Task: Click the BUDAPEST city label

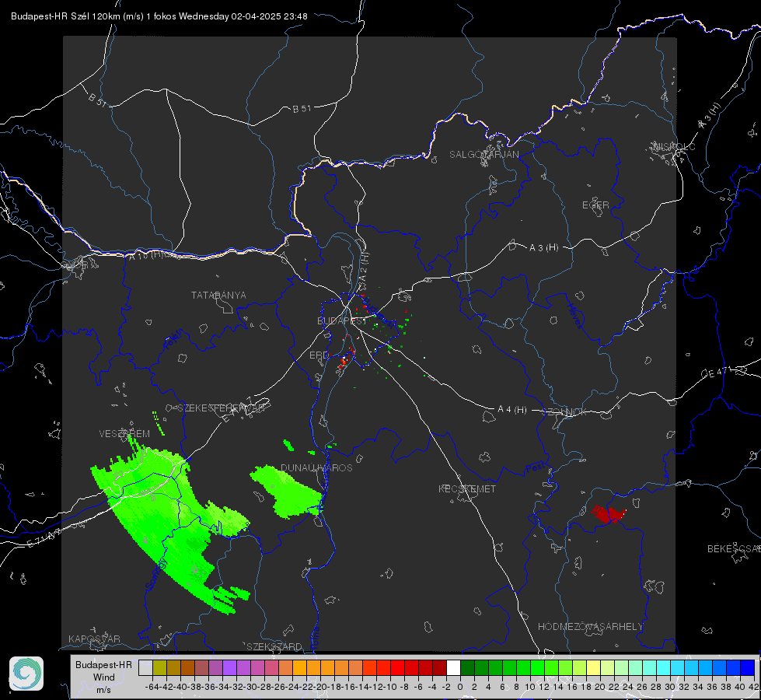Action: pos(342,321)
